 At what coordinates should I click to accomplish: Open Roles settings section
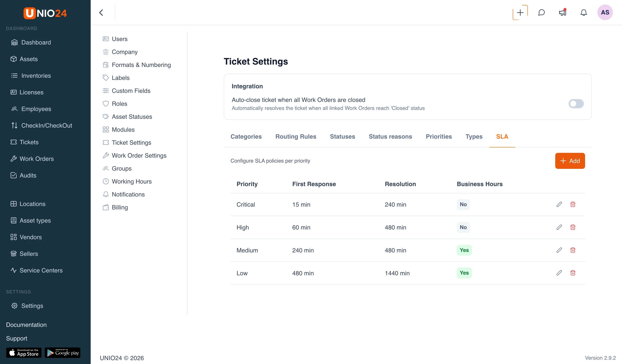[115, 104]
